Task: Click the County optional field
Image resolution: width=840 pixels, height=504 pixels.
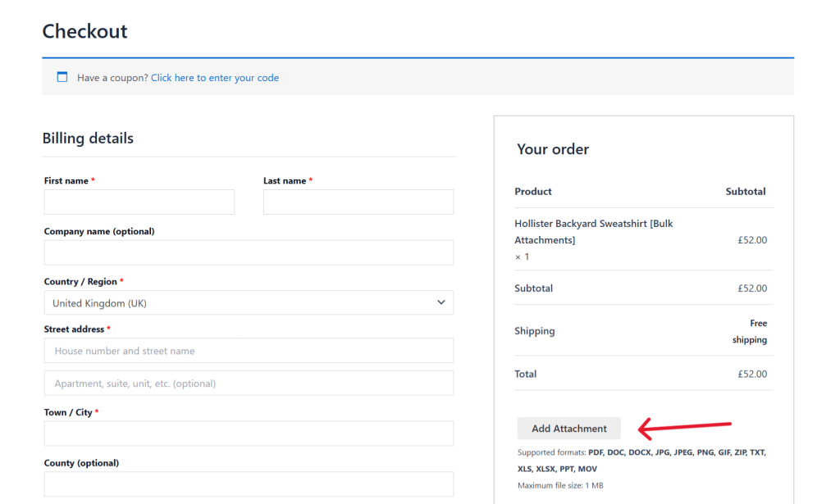Action: pyautogui.click(x=249, y=484)
